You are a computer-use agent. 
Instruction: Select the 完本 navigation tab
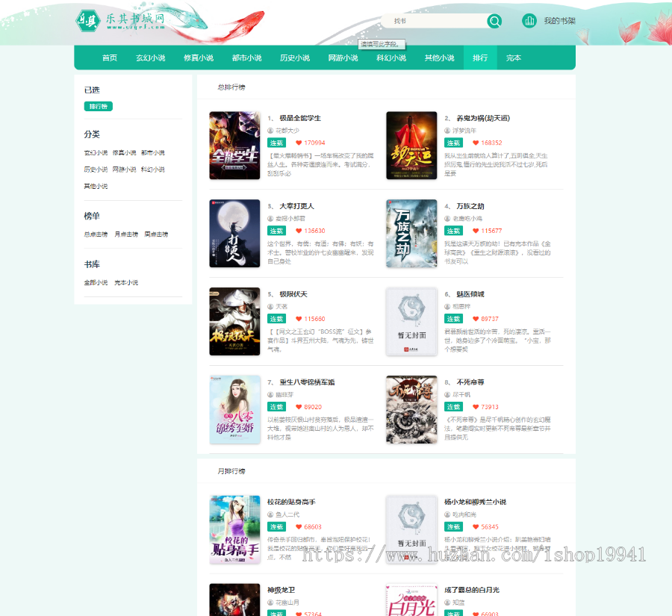[514, 57]
